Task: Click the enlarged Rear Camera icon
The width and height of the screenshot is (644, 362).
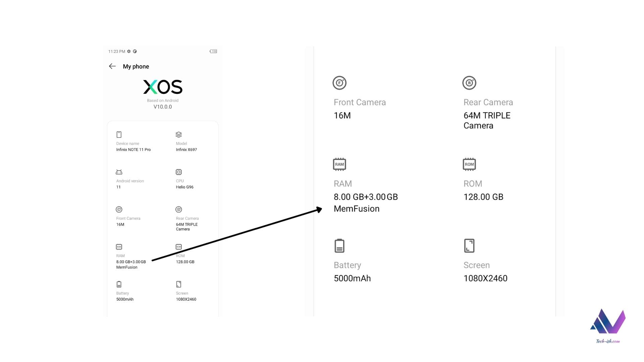Action: [469, 83]
